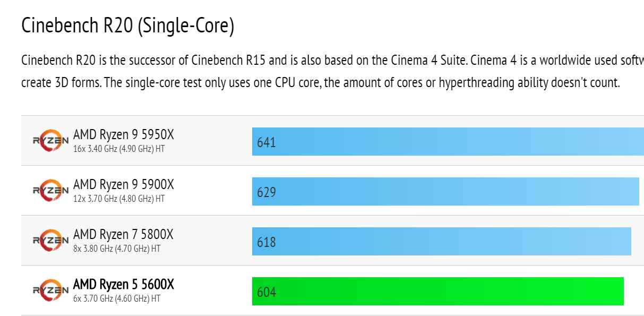Open the AMD Ryzen 9 5900X link
The image size is (644, 316).
pyautogui.click(x=123, y=185)
